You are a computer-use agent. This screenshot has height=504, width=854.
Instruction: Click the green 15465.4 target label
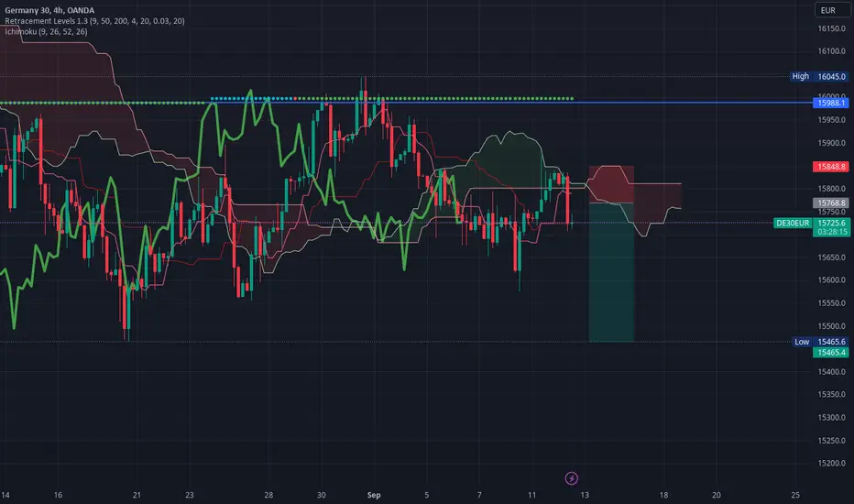pyautogui.click(x=830, y=353)
